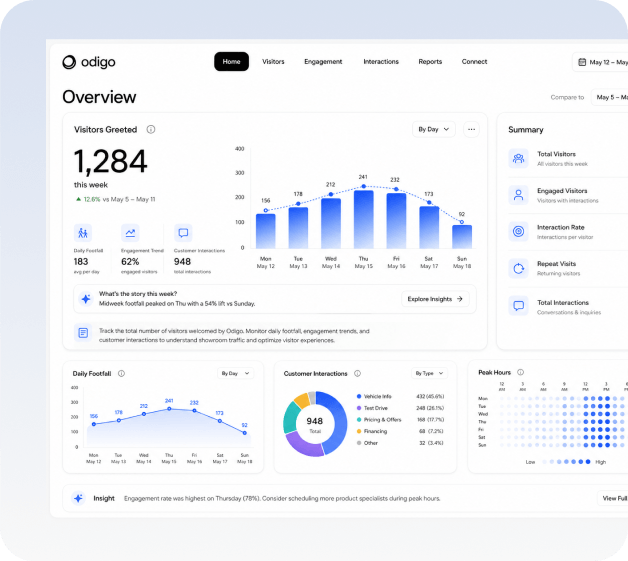The height and width of the screenshot is (561, 628).
Task: Open the Customer Interactions By Type dropdown
Action: point(429,373)
